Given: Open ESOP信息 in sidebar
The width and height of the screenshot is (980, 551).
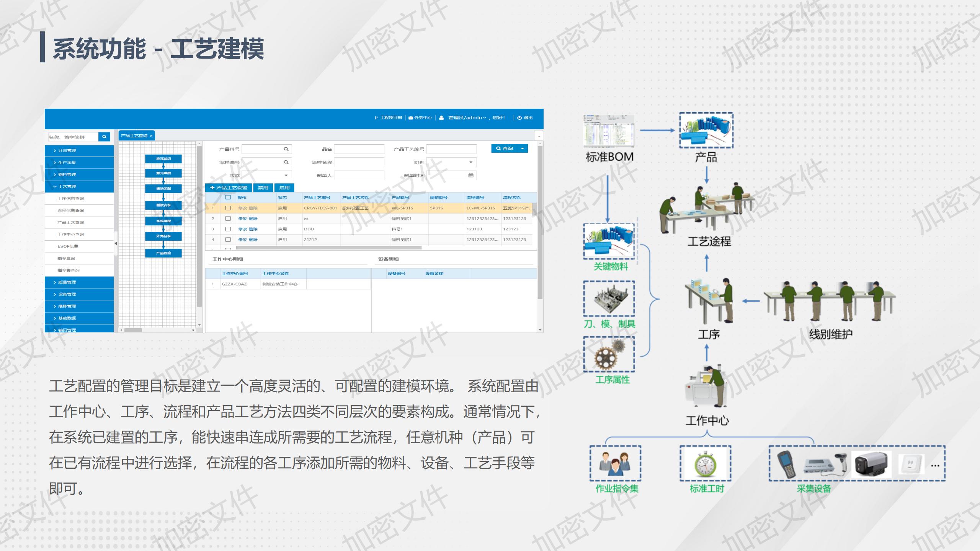Looking at the screenshot, I should pos(79,246).
